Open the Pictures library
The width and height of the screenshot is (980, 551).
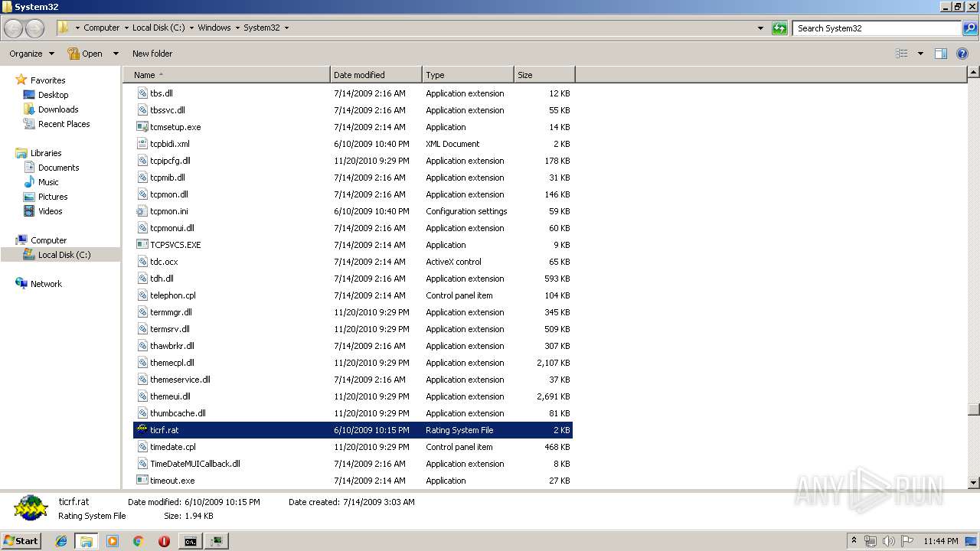(53, 197)
